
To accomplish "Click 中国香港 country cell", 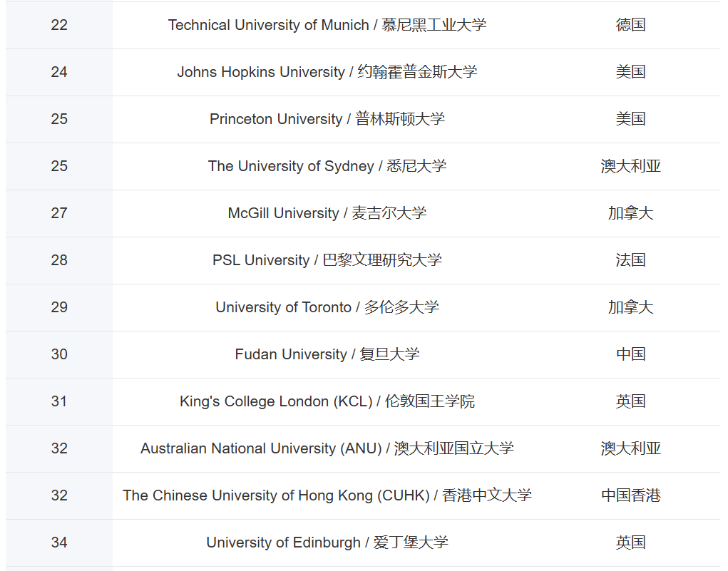I will point(630,495).
